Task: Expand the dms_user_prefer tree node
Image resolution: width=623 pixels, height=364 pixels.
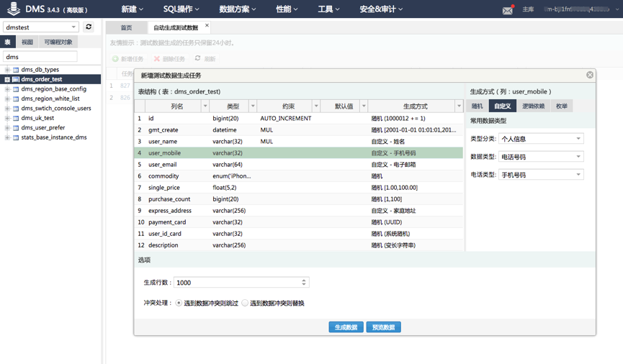Action: click(7, 128)
